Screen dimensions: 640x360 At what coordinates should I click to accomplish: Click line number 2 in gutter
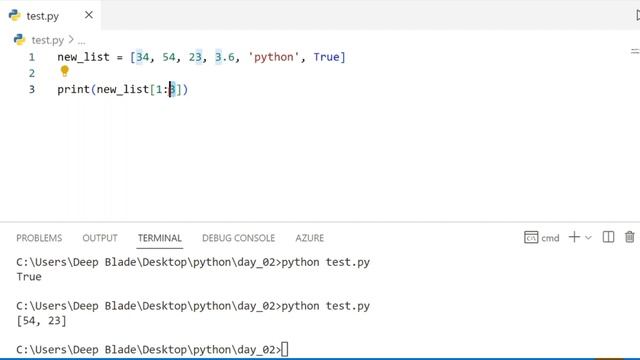point(32,73)
